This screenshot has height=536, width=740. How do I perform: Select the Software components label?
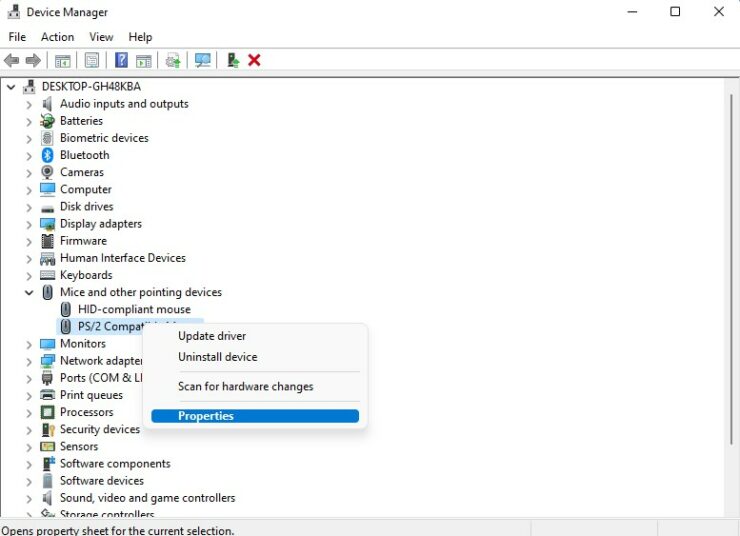[x=115, y=463]
